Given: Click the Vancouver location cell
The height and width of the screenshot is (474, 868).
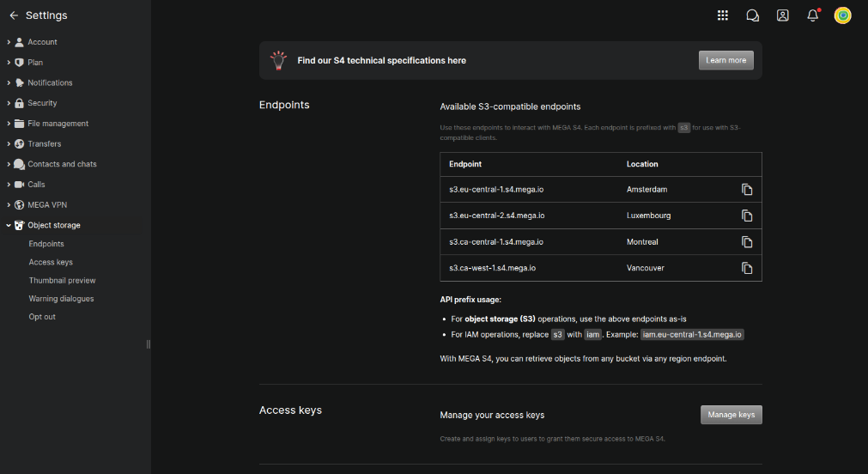Looking at the screenshot, I should (x=646, y=268).
